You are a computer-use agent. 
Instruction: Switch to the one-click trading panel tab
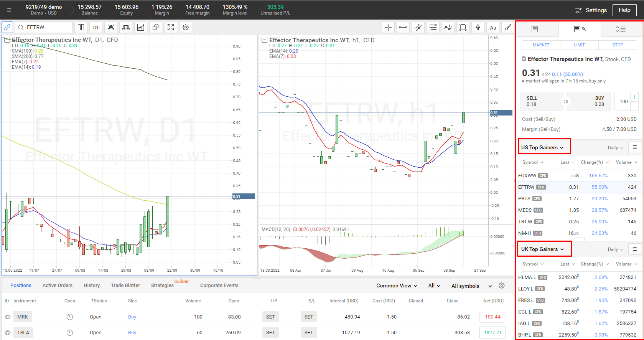click(x=580, y=29)
